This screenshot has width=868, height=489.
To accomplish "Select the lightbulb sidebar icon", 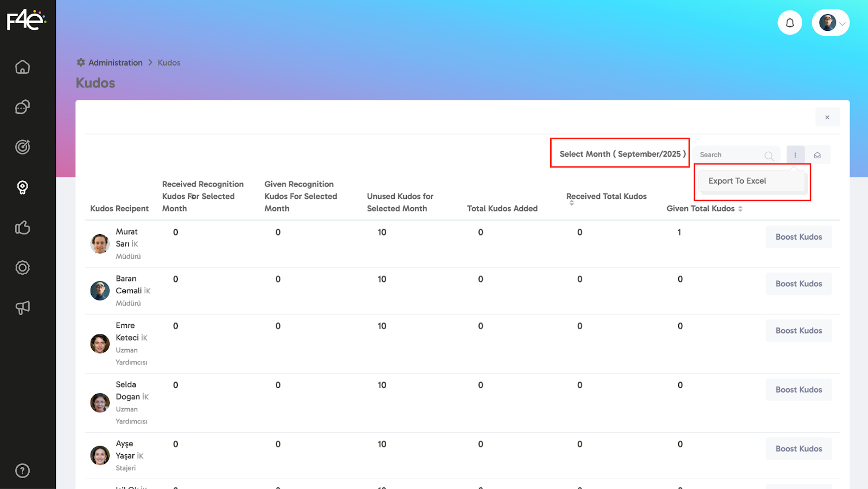I will (22, 188).
